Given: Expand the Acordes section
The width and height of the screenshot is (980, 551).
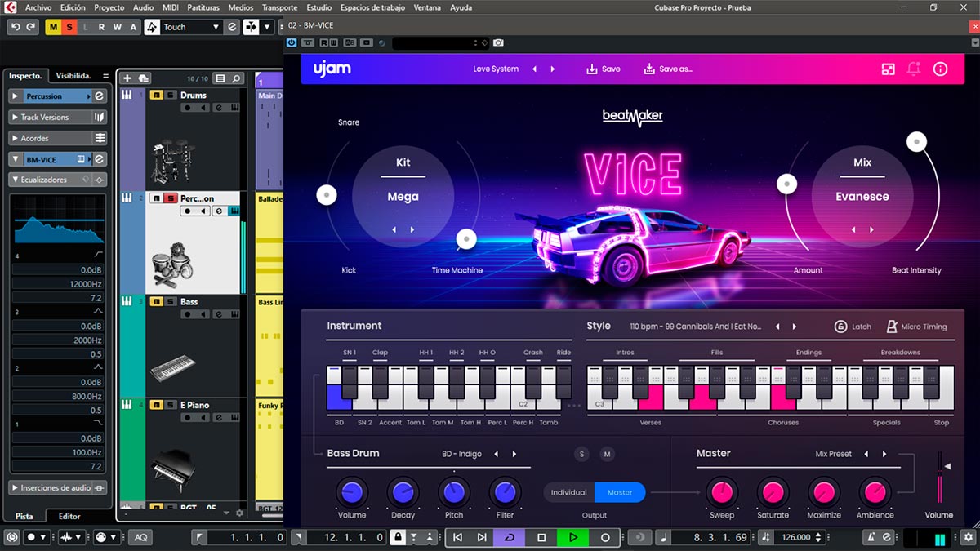Looking at the screenshot, I should (x=16, y=138).
